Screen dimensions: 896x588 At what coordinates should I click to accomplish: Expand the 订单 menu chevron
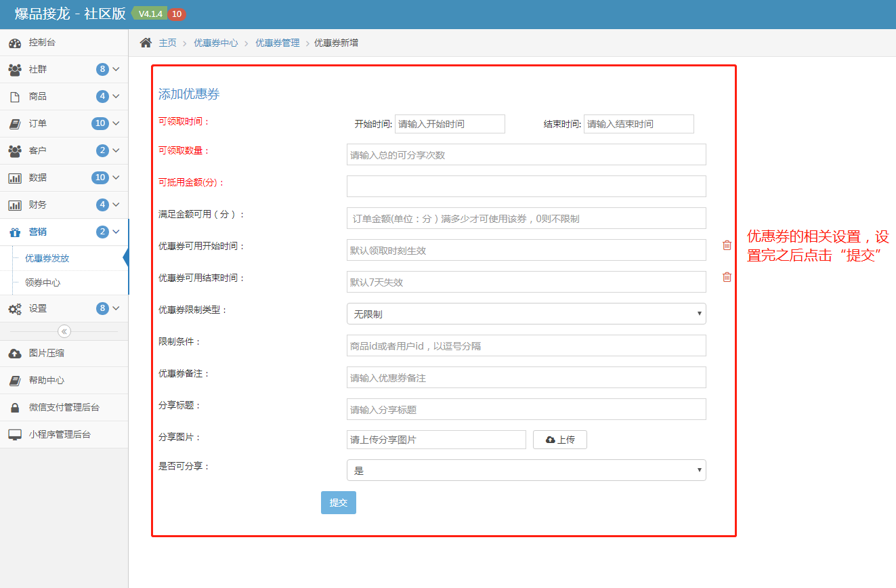pos(116,123)
